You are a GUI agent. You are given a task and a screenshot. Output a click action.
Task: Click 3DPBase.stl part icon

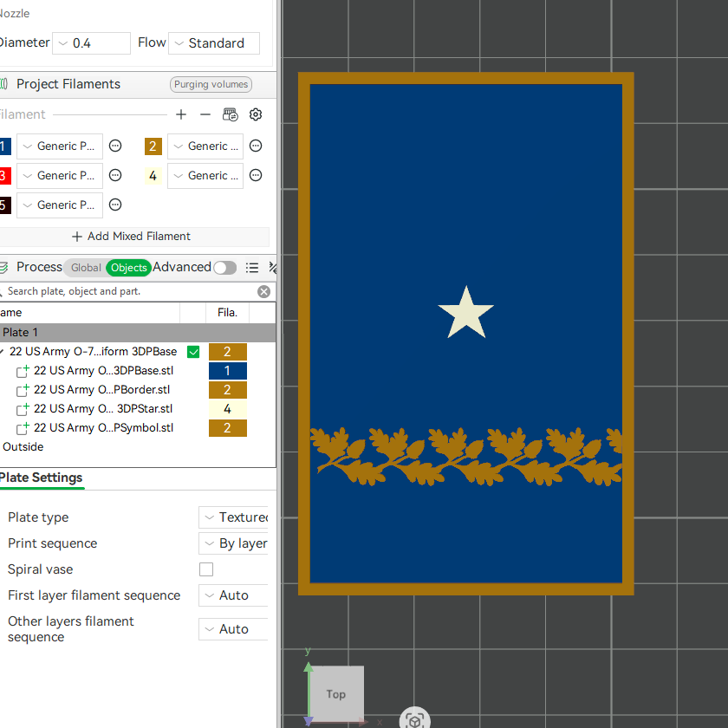click(23, 372)
